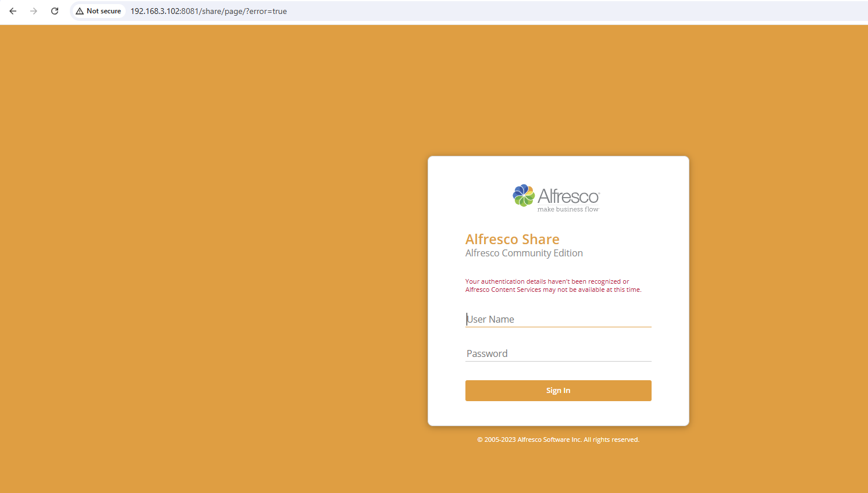Open the Not secure site info badge
This screenshot has height=493, width=868.
click(98, 11)
